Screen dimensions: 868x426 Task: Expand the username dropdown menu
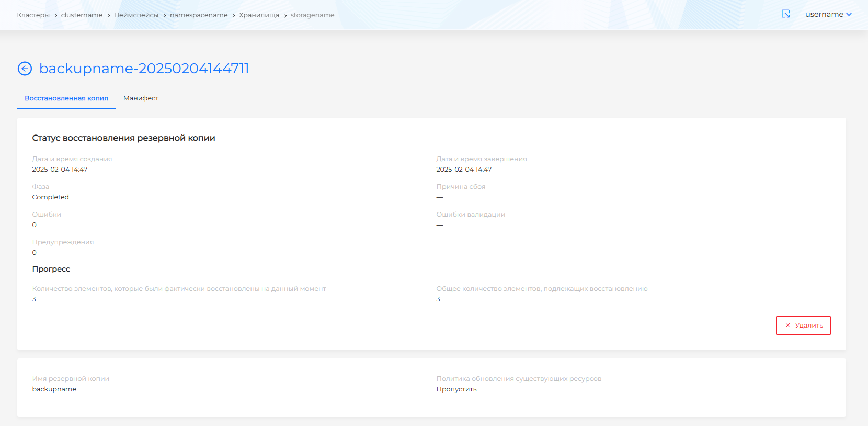pos(828,14)
